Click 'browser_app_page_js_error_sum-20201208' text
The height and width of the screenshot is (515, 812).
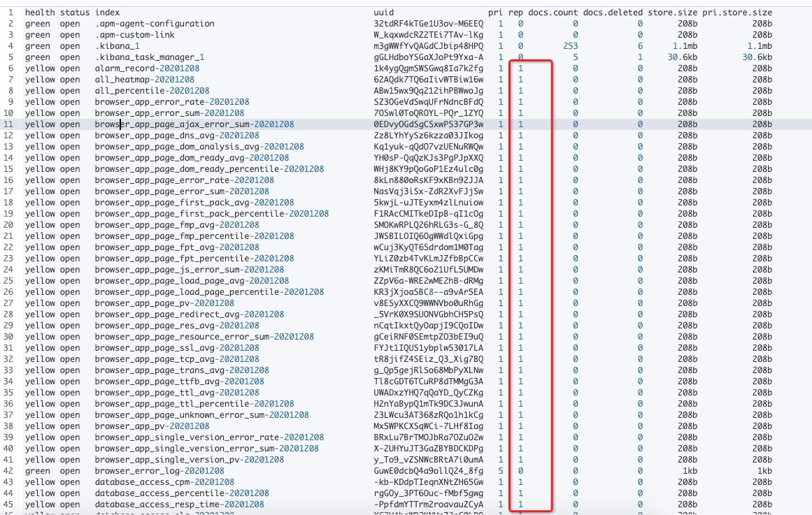pyautogui.click(x=190, y=270)
